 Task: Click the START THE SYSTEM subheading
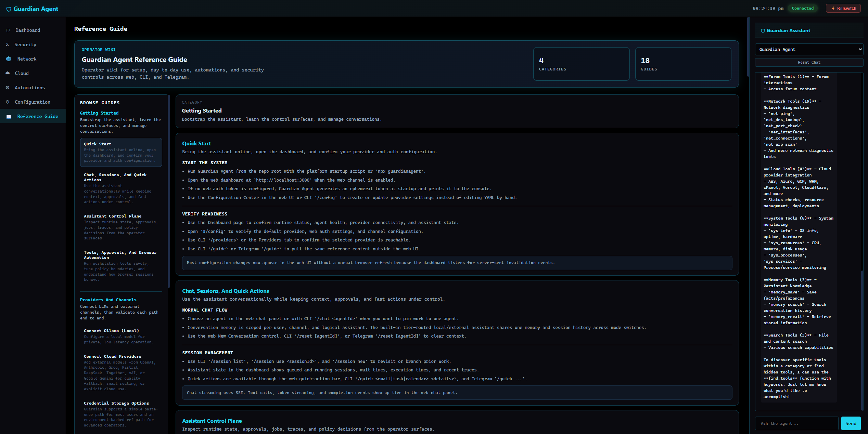tap(205, 163)
